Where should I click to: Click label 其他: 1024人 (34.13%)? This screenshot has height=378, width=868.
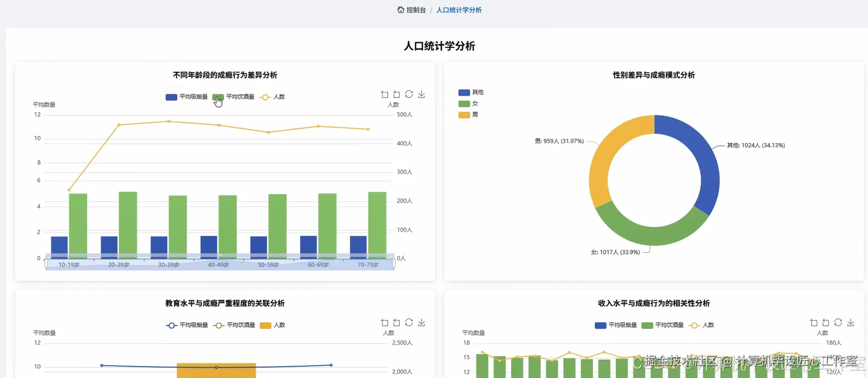coord(756,146)
